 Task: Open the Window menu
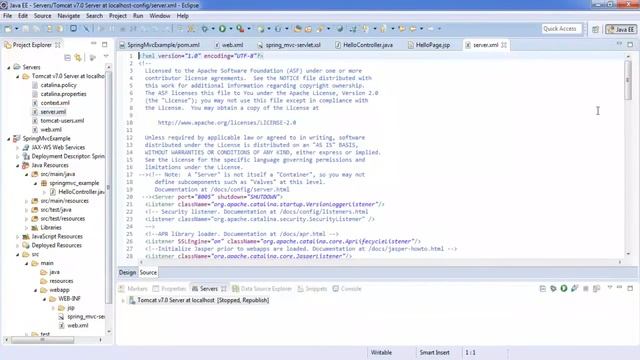coord(160,16)
